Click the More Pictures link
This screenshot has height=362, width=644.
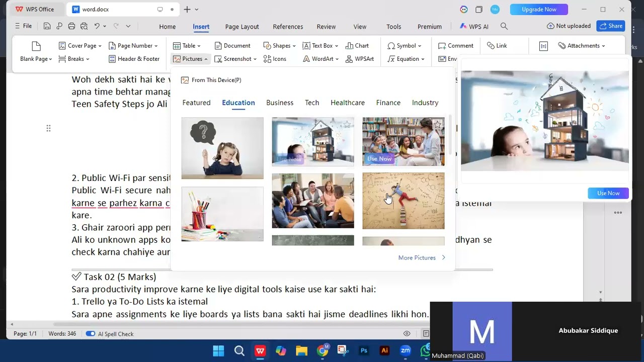(422, 257)
